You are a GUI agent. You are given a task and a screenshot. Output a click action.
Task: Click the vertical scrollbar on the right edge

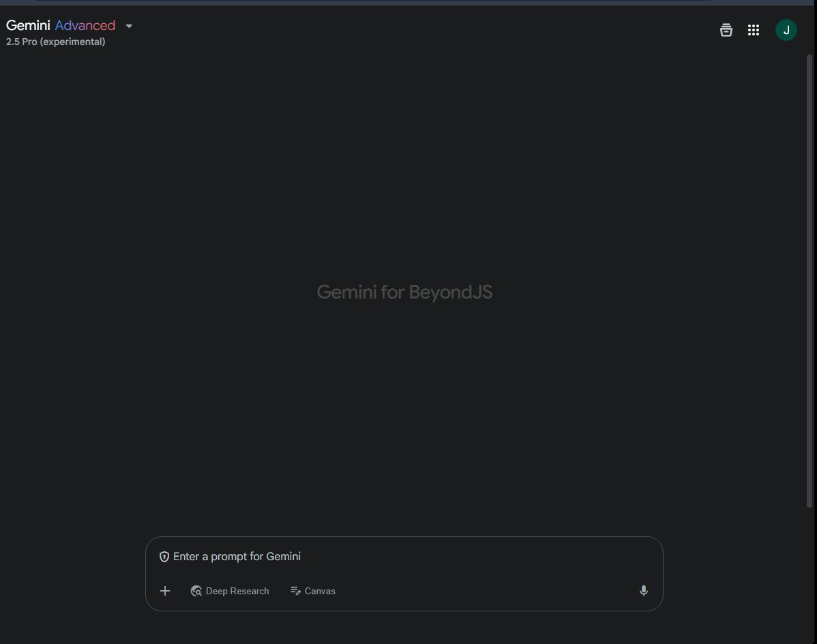[809, 281]
